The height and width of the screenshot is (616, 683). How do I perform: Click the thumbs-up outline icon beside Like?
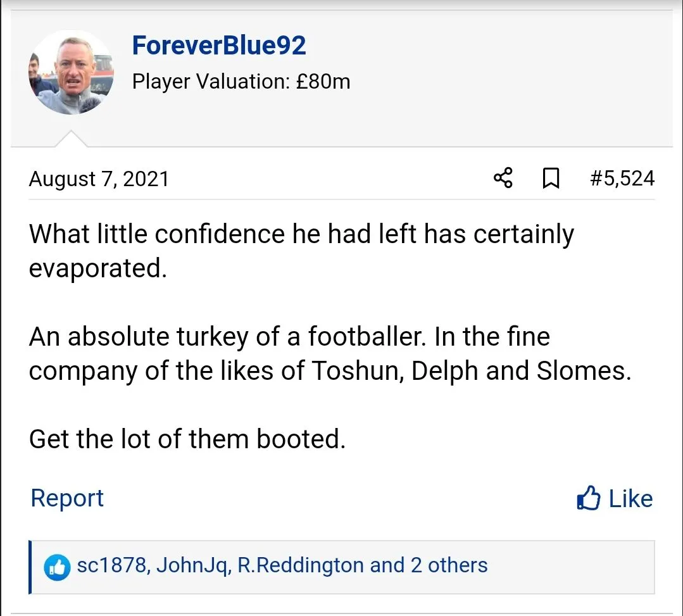point(588,499)
